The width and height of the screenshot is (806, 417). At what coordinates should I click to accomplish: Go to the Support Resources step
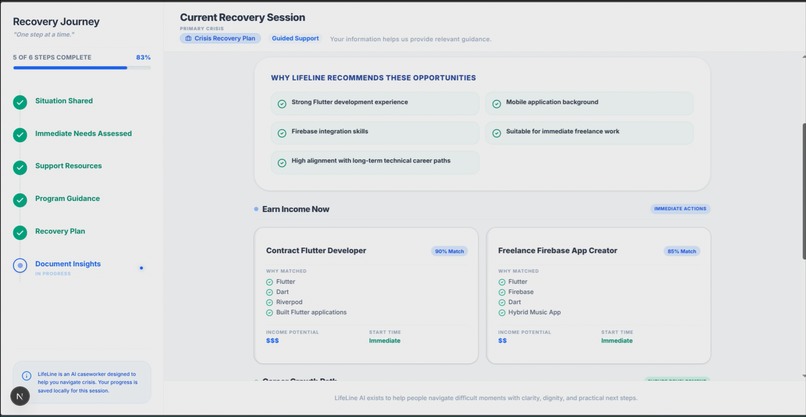(x=68, y=166)
